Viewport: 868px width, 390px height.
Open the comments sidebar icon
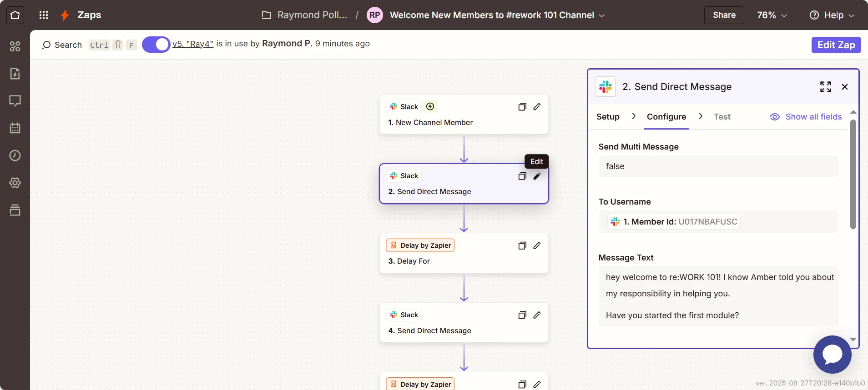(x=15, y=101)
